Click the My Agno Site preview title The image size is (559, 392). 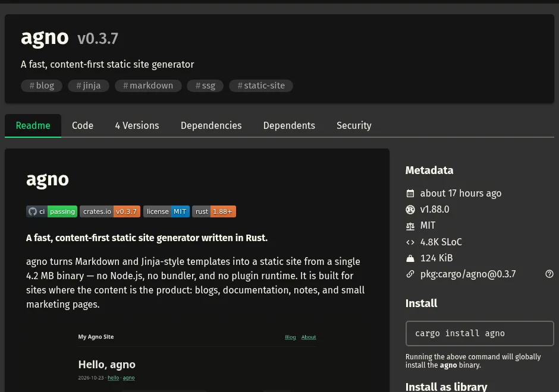coord(96,337)
